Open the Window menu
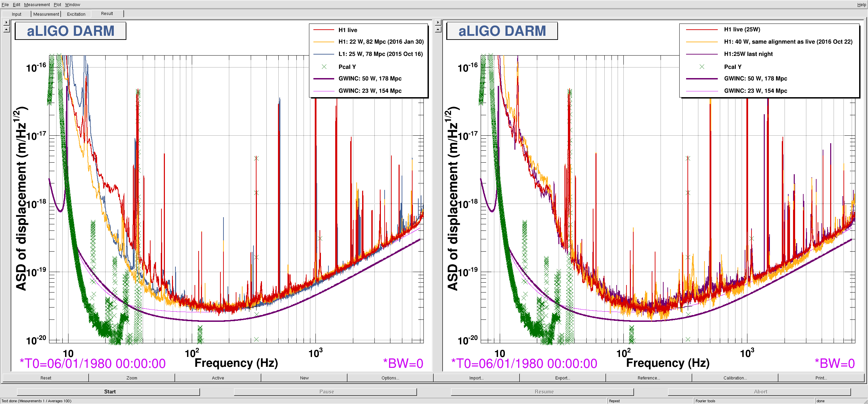868x404 pixels. (x=73, y=4)
